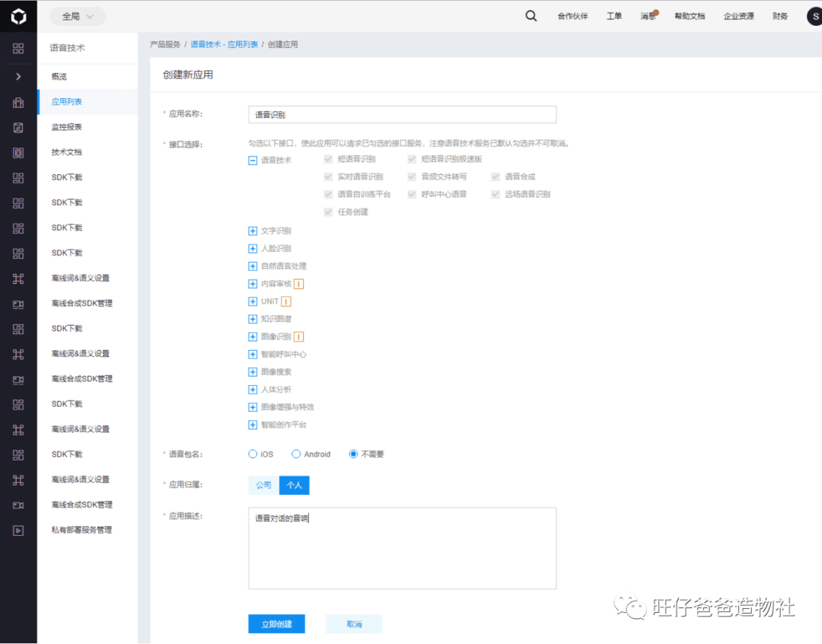Click the orange info icon next to UNIT
Viewport: 822px width, 644px height.
286,301
